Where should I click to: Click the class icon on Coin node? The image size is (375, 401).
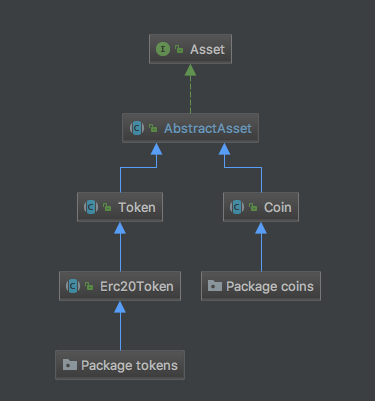[x=237, y=207]
